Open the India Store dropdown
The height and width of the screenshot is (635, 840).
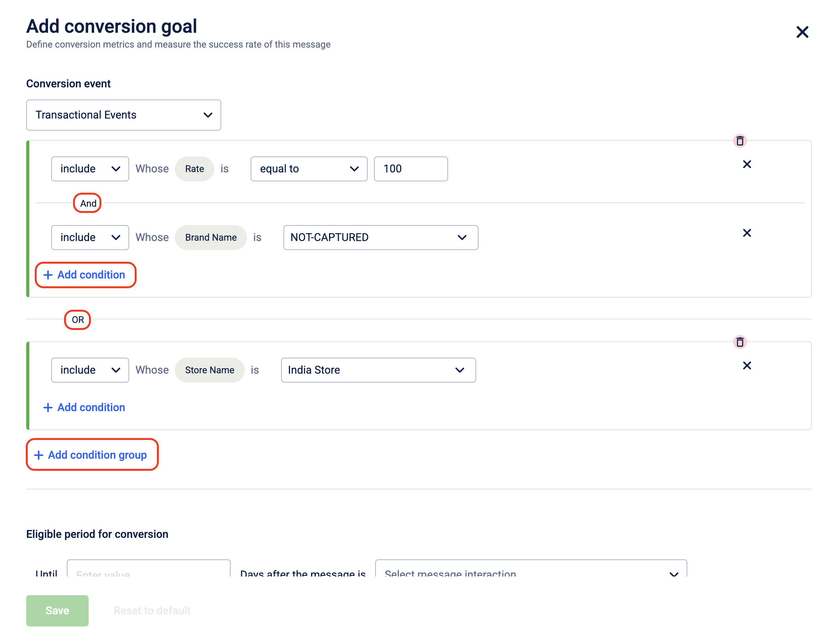[x=378, y=370]
